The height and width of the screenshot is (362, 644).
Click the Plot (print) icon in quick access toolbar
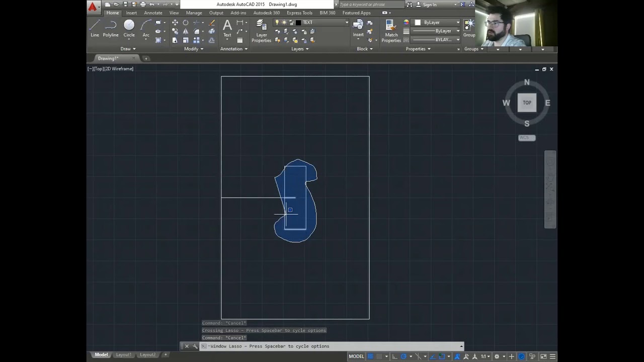tap(143, 5)
